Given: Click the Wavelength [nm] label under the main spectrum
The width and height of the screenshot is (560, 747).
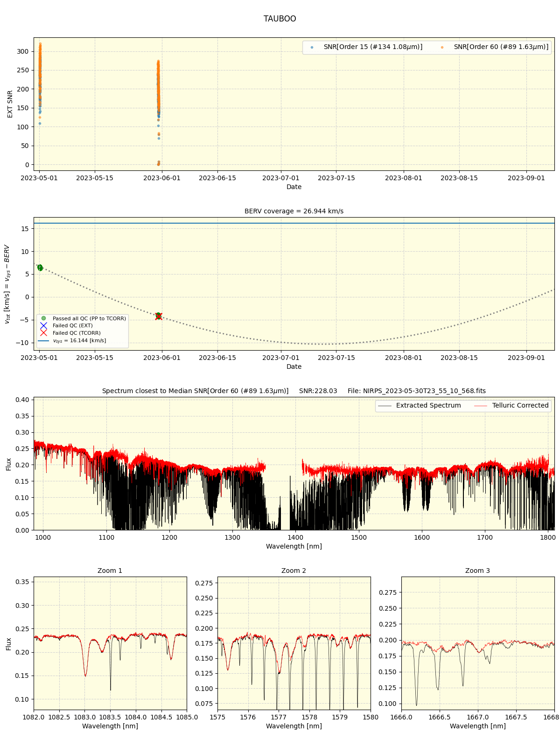Looking at the screenshot, I should tap(294, 546).
